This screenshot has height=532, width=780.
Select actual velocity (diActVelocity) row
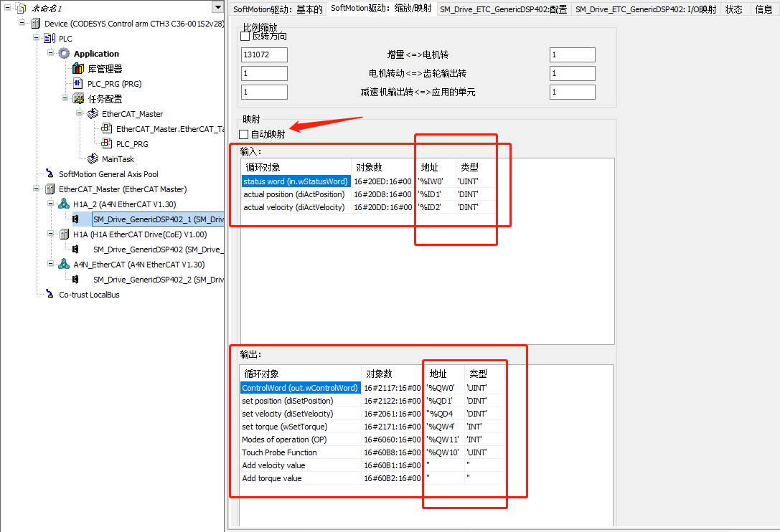(x=368, y=207)
